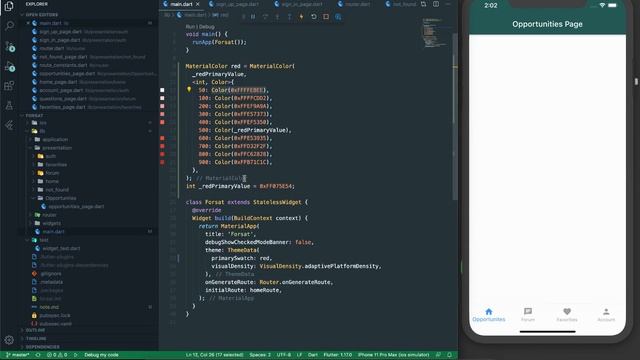
Task: Click the Spaces: 2 indentation setting
Action: 260,355
